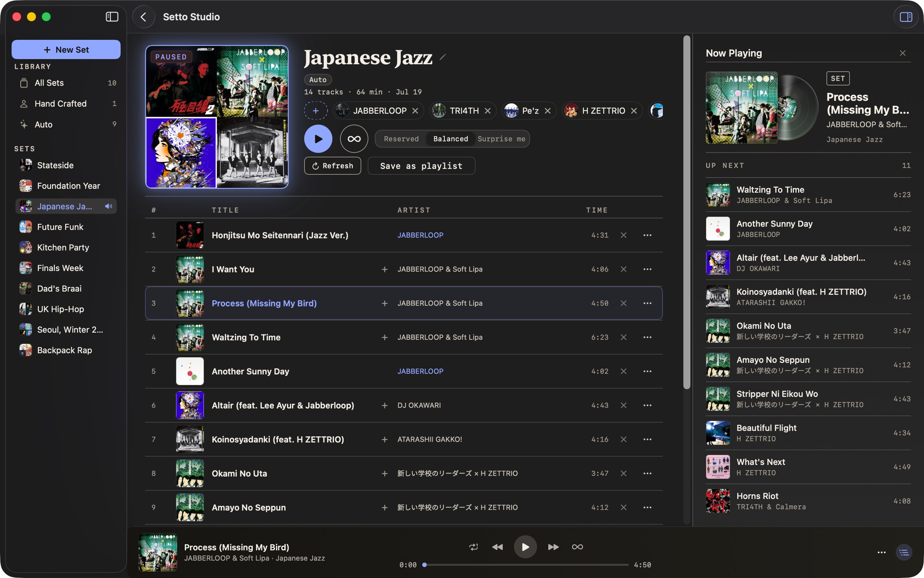The width and height of the screenshot is (924, 578).
Task: Open the UK Hip-Hop set
Action: pyautogui.click(x=66, y=309)
